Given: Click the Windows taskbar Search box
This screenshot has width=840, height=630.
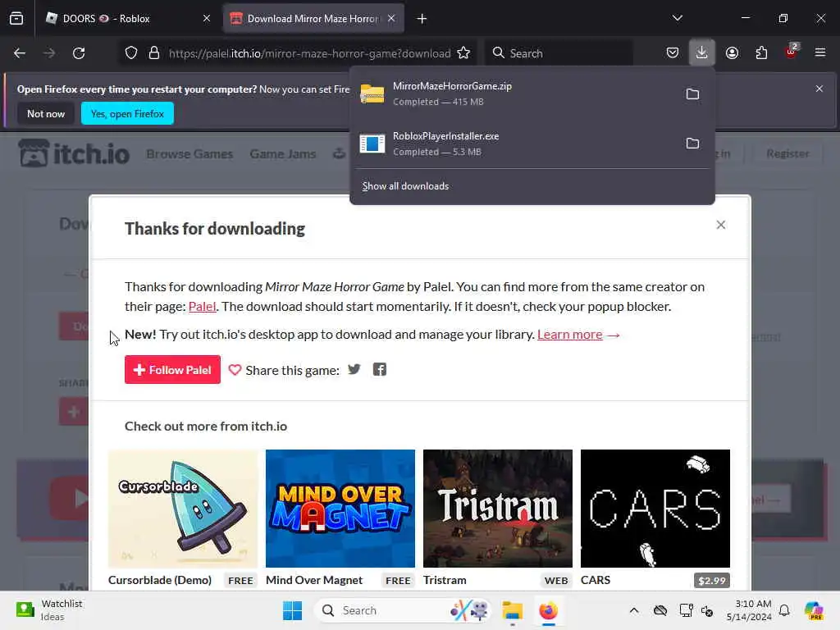Looking at the screenshot, I should click(403, 610).
